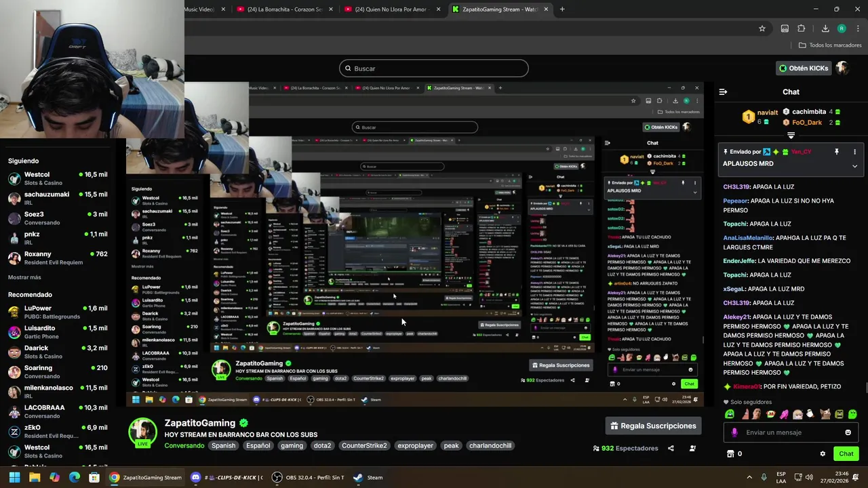Open pnkz channel in sidebar

click(x=58, y=238)
